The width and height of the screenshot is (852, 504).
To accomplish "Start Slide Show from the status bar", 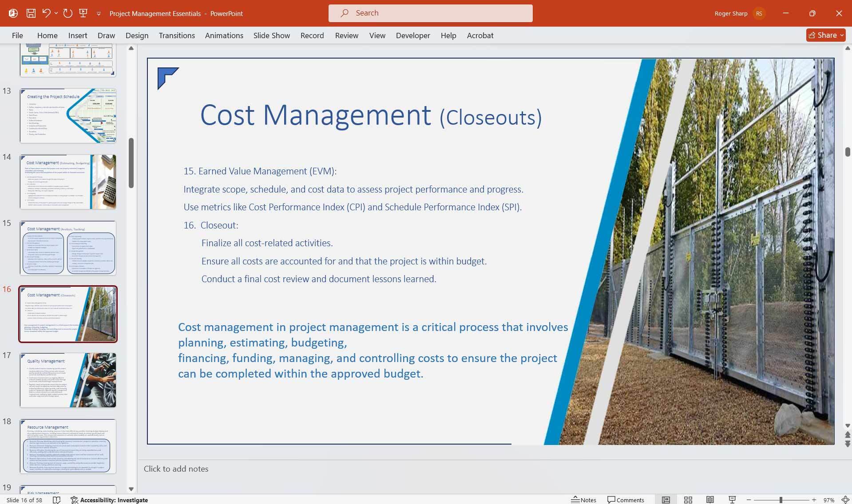I will tap(732, 500).
